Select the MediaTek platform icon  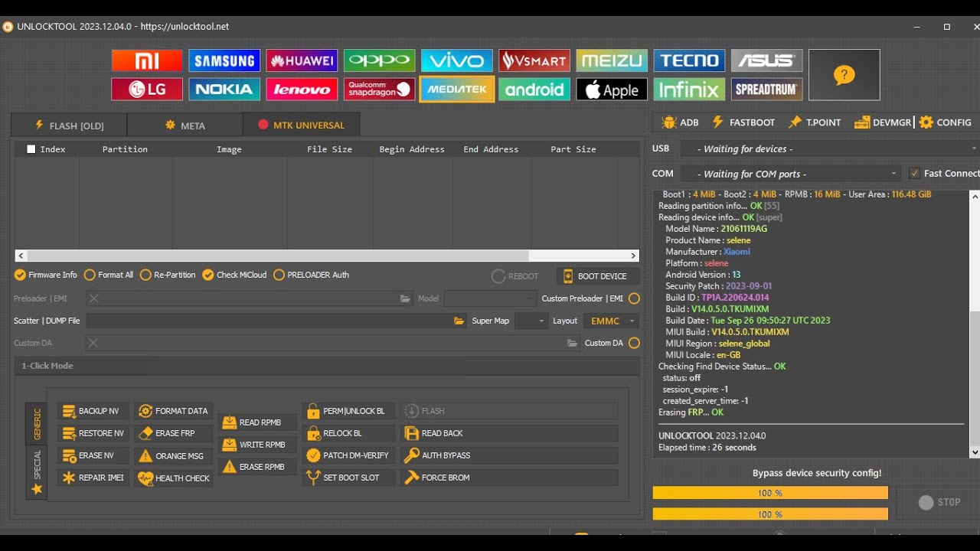pos(457,90)
